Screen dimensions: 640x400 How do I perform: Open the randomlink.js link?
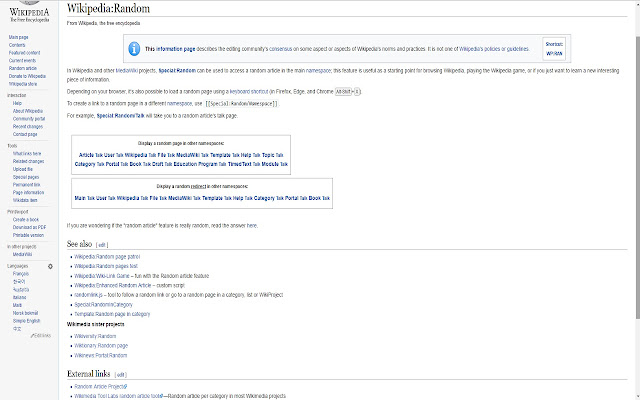click(x=88, y=295)
